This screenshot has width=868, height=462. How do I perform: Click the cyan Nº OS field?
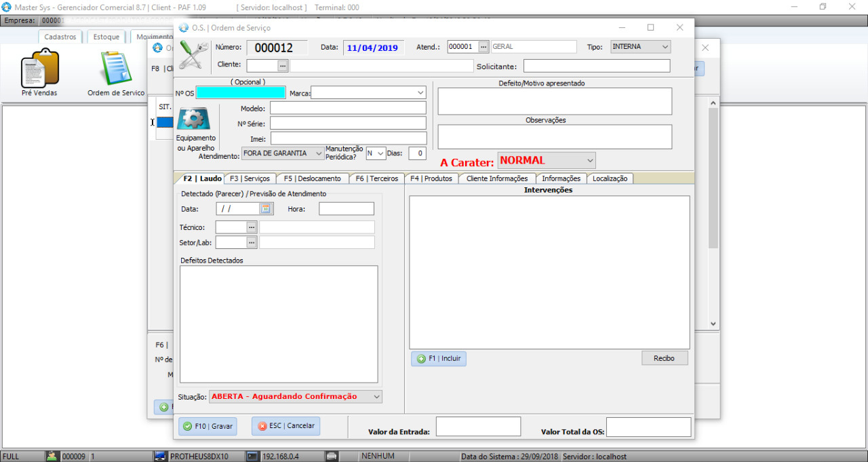241,93
